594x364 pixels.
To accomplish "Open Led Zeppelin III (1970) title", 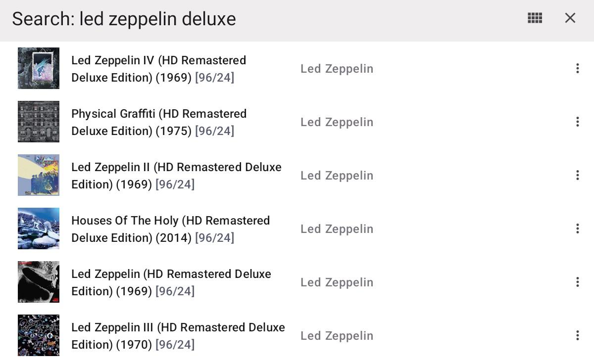I will 178,336.
